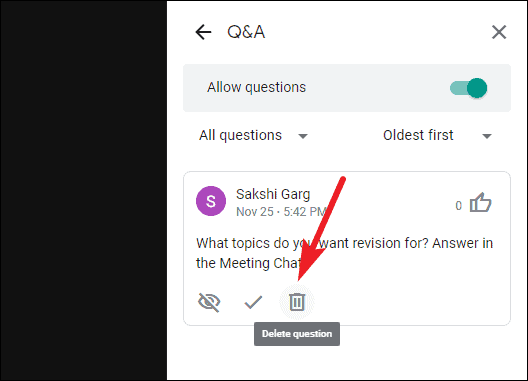
Task: Go back using the left arrow icon
Action: [x=203, y=32]
